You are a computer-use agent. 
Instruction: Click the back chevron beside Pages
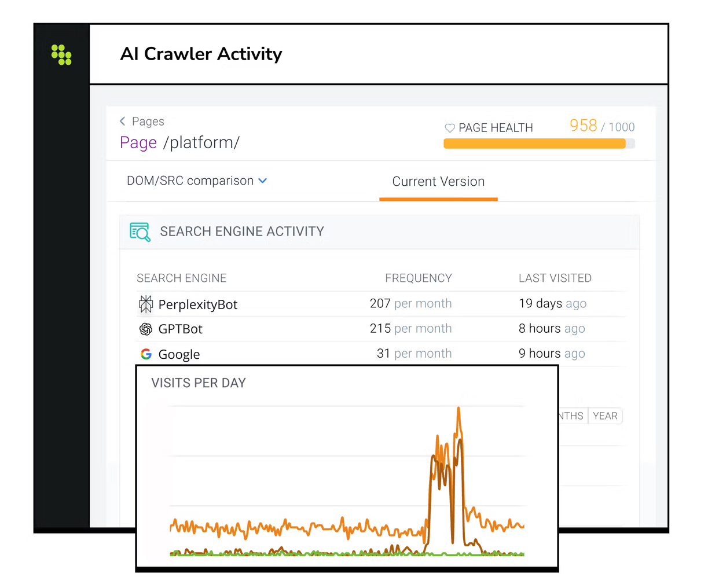click(122, 121)
